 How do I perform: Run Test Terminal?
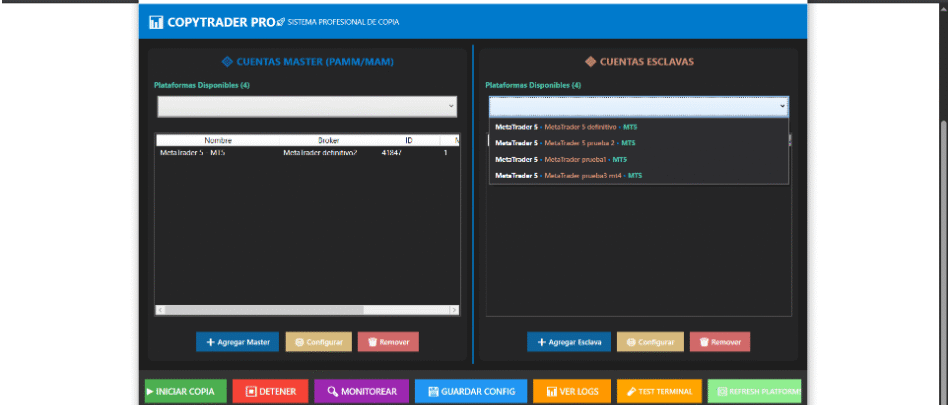pyautogui.click(x=660, y=391)
